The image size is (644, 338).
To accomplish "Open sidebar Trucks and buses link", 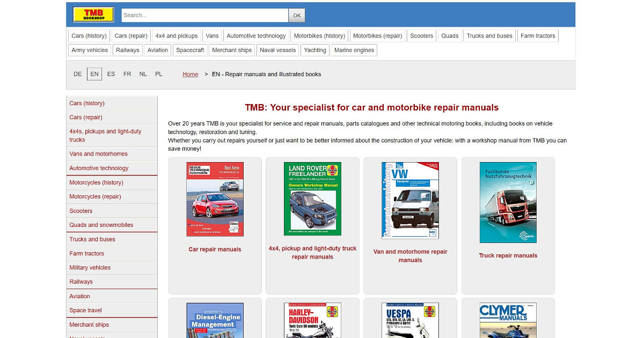I will point(112,239).
